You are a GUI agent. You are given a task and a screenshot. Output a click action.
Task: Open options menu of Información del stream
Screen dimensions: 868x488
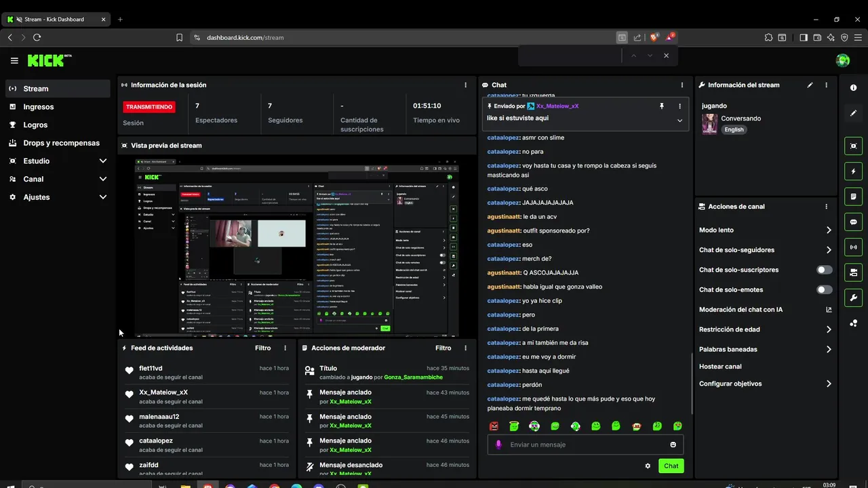click(x=826, y=85)
